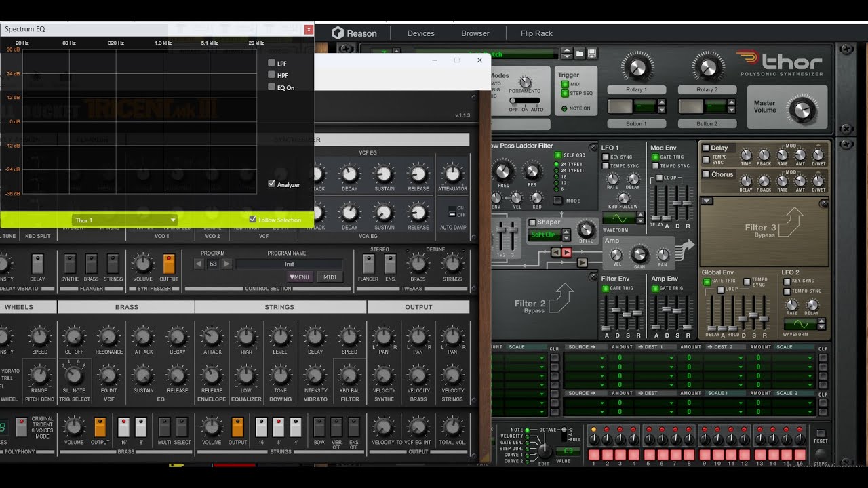Enable the Chorus effect in Thor
Image resolution: width=868 pixels, height=488 pixels.
point(706,174)
